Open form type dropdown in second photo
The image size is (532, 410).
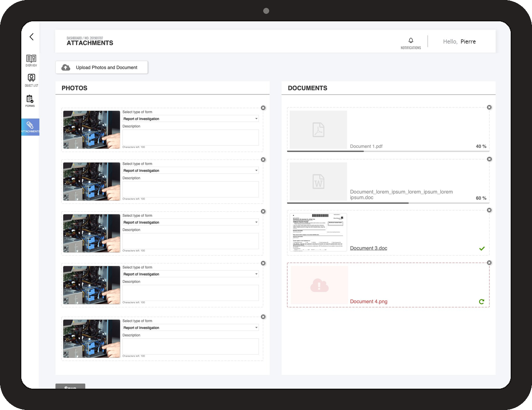coord(191,170)
